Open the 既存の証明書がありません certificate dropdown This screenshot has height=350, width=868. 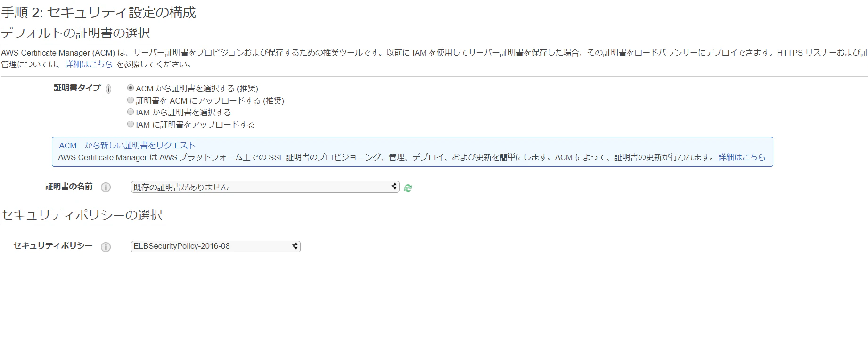tap(265, 187)
